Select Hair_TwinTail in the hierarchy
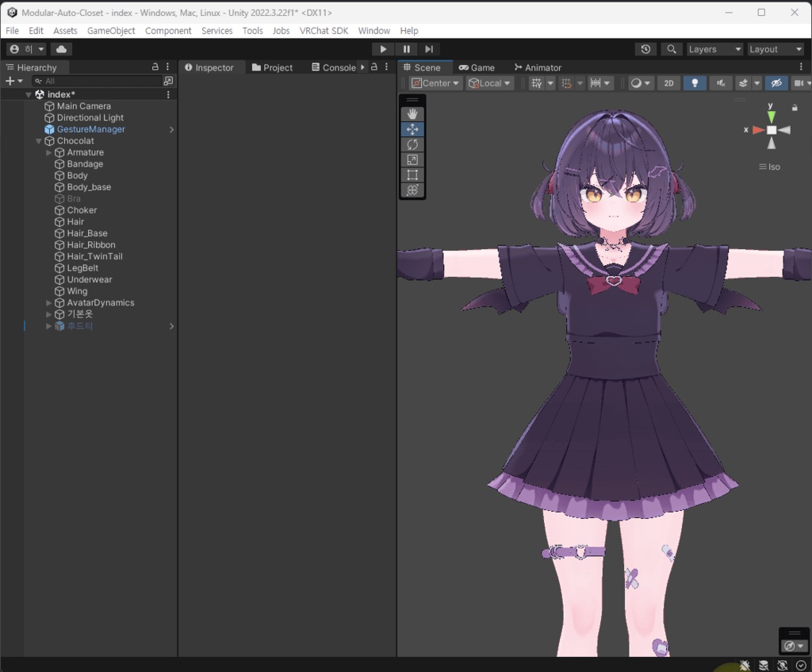Viewport: 812px width, 672px height. point(94,256)
